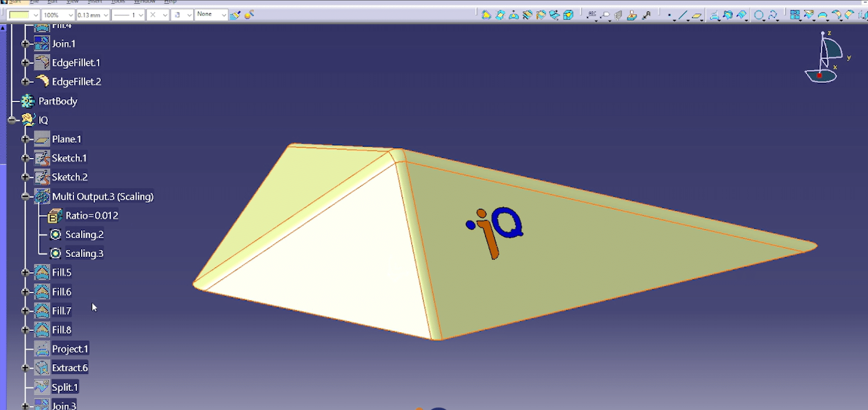Image resolution: width=868 pixels, height=410 pixels.
Task: Expand the Sketch.2 tree node
Action: coord(25,177)
